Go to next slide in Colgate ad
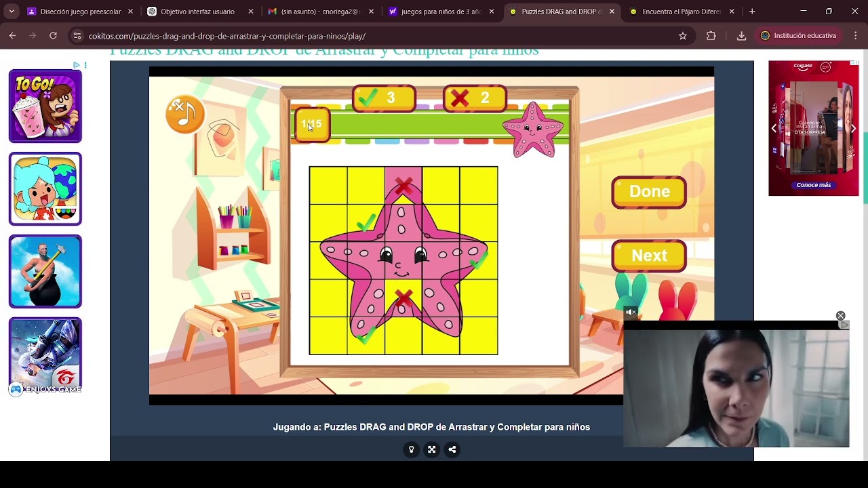 click(x=853, y=128)
